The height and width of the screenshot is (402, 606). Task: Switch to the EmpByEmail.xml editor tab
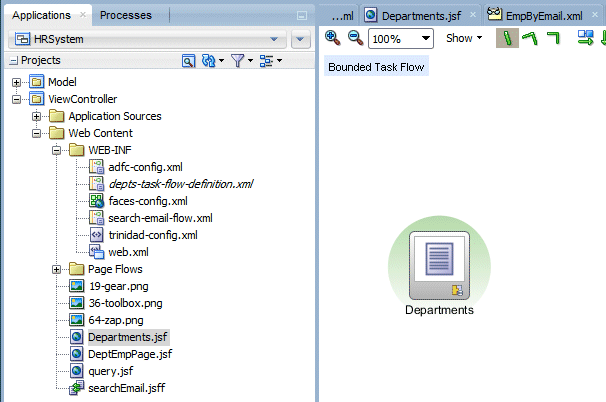tap(544, 16)
